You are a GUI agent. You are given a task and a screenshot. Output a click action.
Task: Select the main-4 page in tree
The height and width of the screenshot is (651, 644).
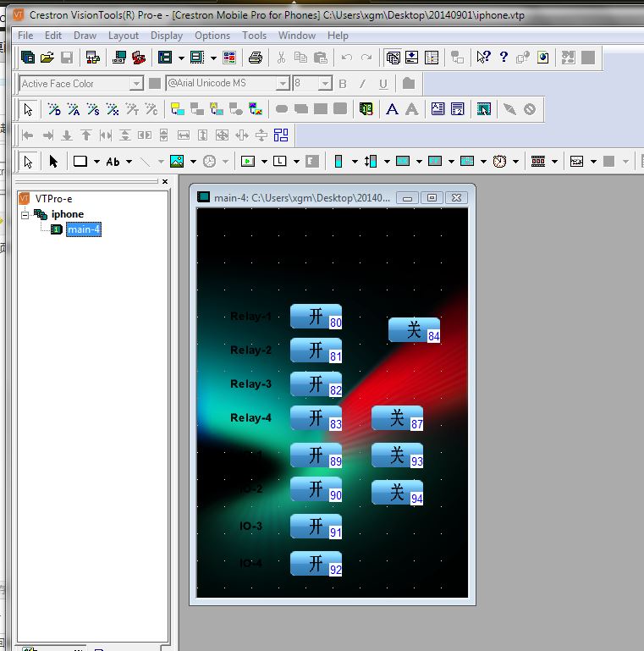pos(84,229)
